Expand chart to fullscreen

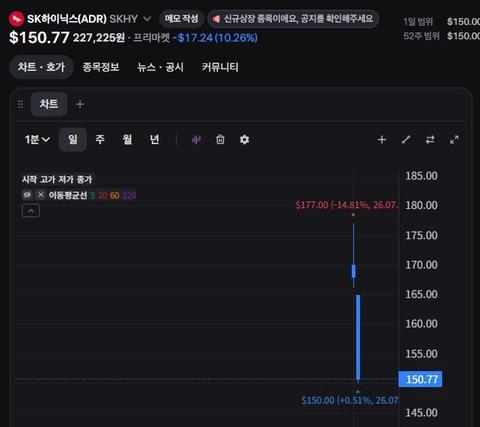[x=454, y=140]
